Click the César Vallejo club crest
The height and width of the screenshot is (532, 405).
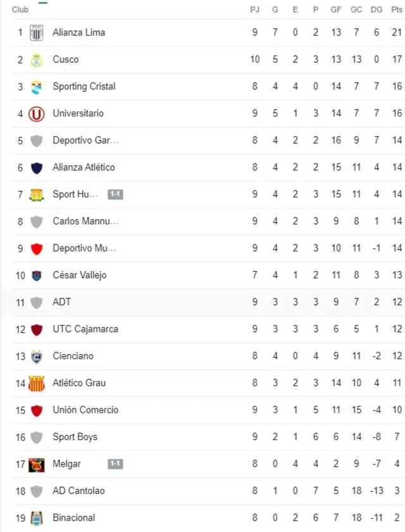(37, 275)
